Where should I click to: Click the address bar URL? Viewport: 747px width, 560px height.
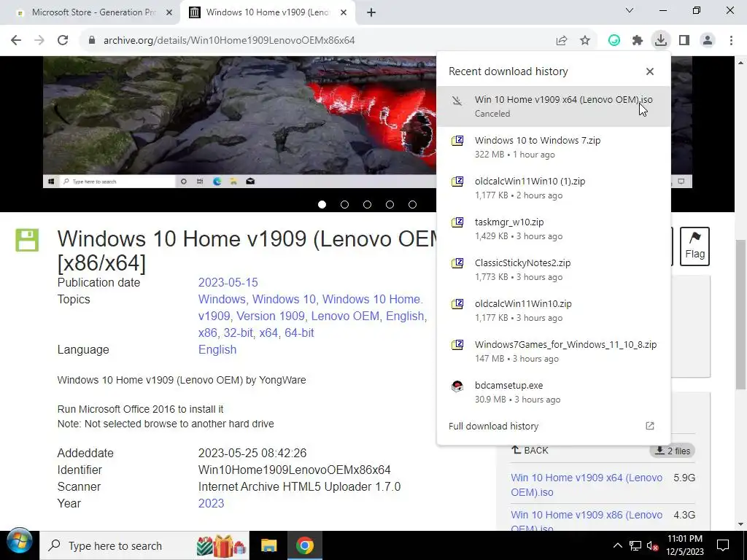tap(229, 41)
